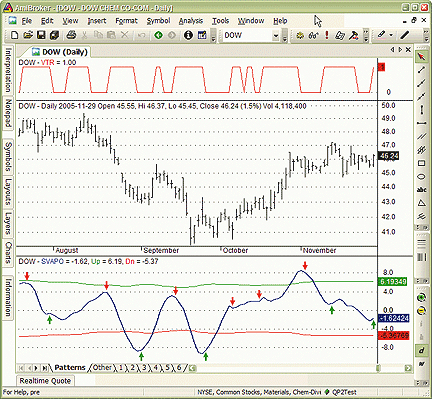Click the Save disk icon

click(41, 35)
